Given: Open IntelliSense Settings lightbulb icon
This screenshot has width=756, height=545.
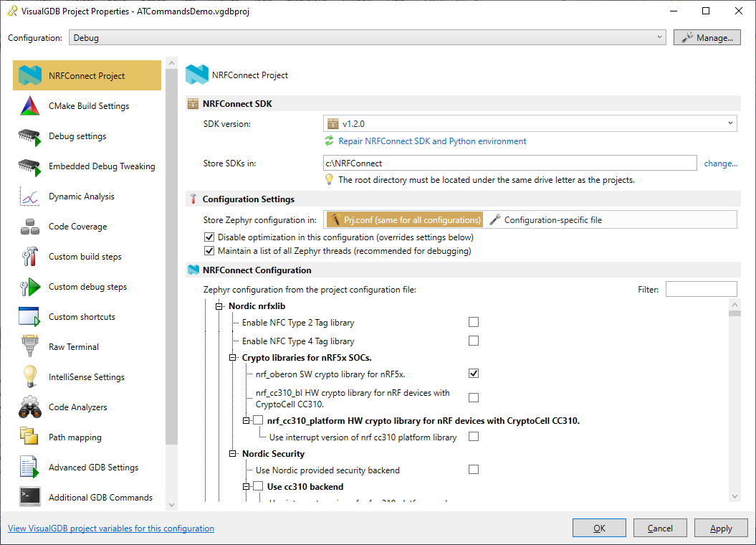Looking at the screenshot, I should 30,376.
